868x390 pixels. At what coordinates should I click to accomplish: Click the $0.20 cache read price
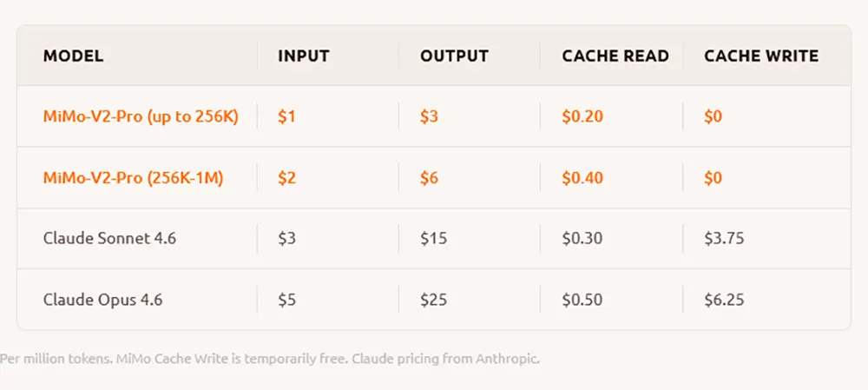tap(582, 116)
